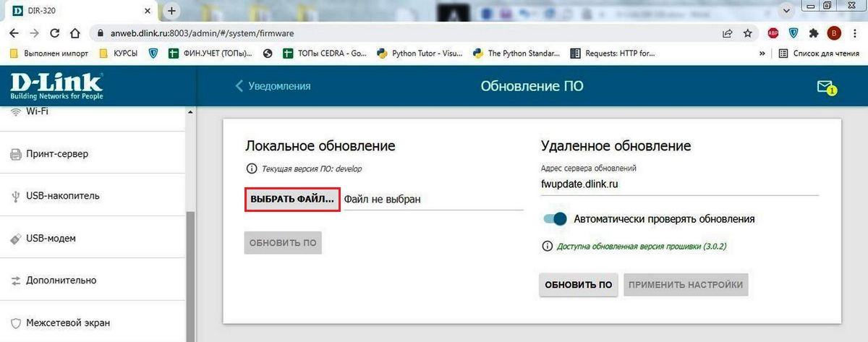Viewport: 868px width, 342px height.
Task: Open USB-модем in the sidebar
Action: [93, 238]
